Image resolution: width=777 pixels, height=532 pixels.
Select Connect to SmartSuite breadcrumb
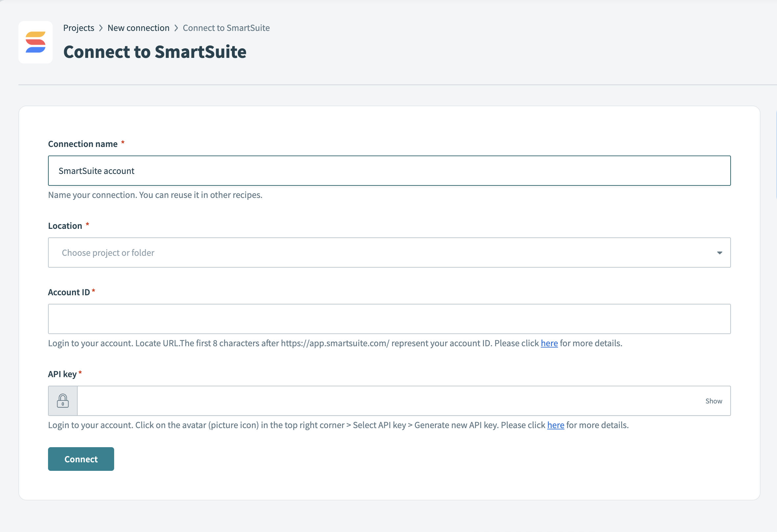[x=226, y=28]
